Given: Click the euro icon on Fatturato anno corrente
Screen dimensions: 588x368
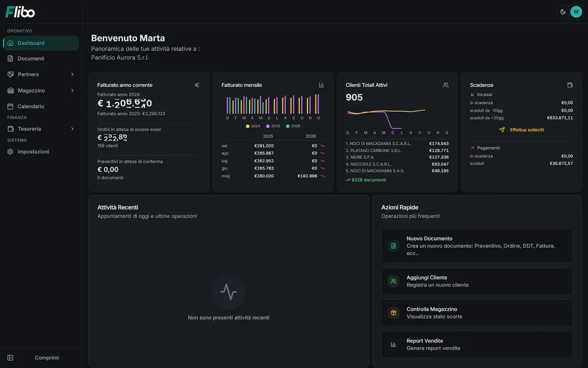Looking at the screenshot, I should [x=197, y=85].
